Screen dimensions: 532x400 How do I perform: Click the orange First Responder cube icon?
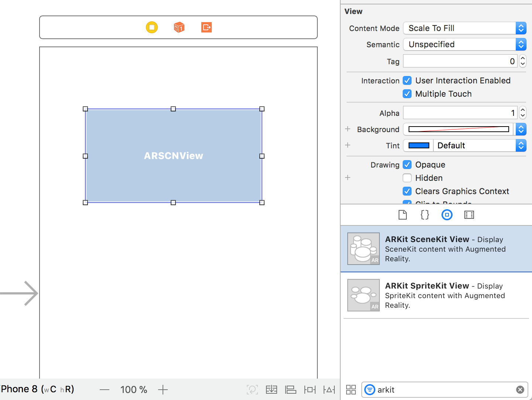coord(179,27)
